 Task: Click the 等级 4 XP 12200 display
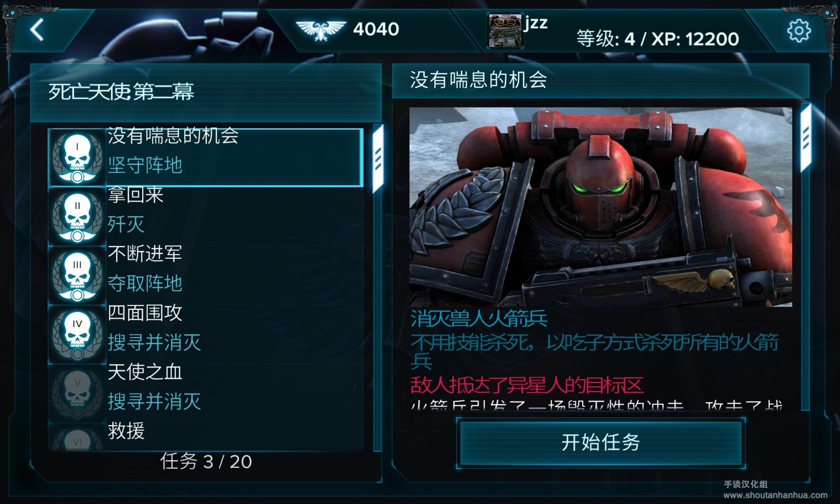[x=658, y=39]
